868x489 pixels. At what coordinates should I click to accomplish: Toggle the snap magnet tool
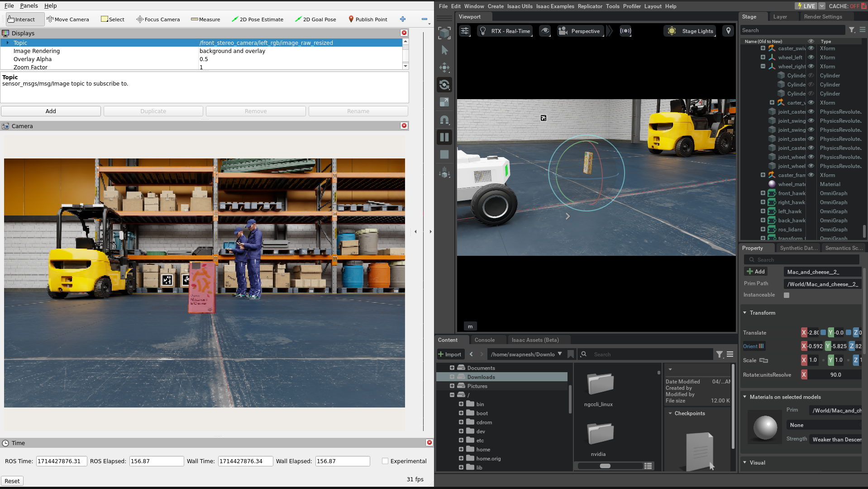pyautogui.click(x=444, y=120)
